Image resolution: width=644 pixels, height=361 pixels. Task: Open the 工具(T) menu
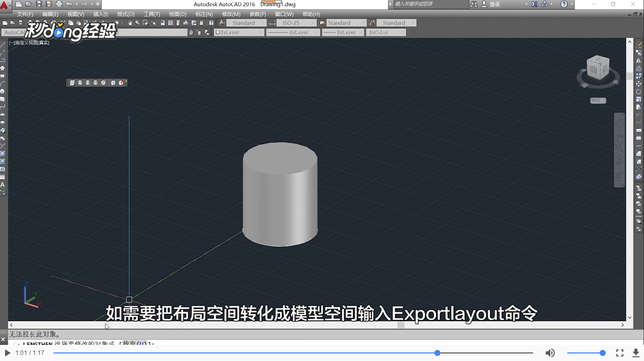tap(152, 14)
